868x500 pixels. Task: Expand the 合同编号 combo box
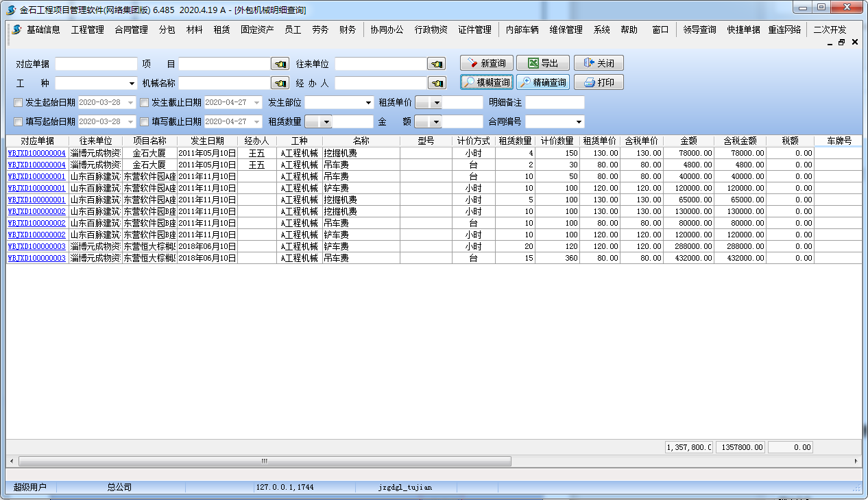[x=579, y=122]
